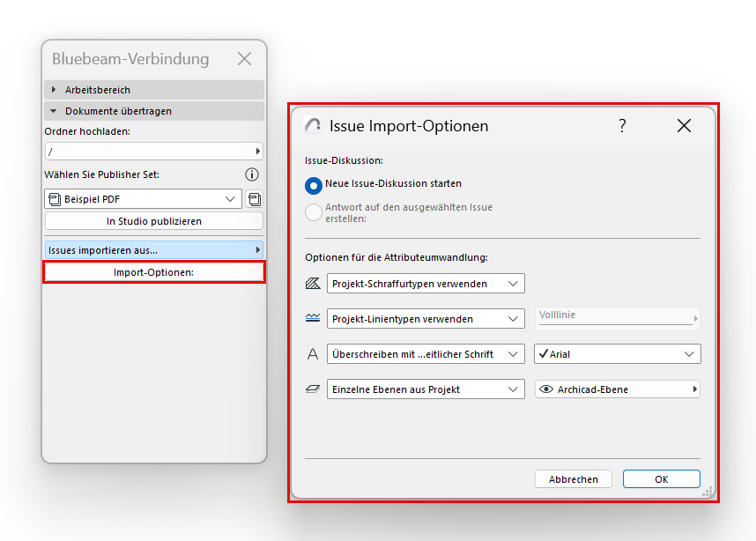756x541 pixels.
Task: Confirm the dialog with OK
Action: click(661, 479)
